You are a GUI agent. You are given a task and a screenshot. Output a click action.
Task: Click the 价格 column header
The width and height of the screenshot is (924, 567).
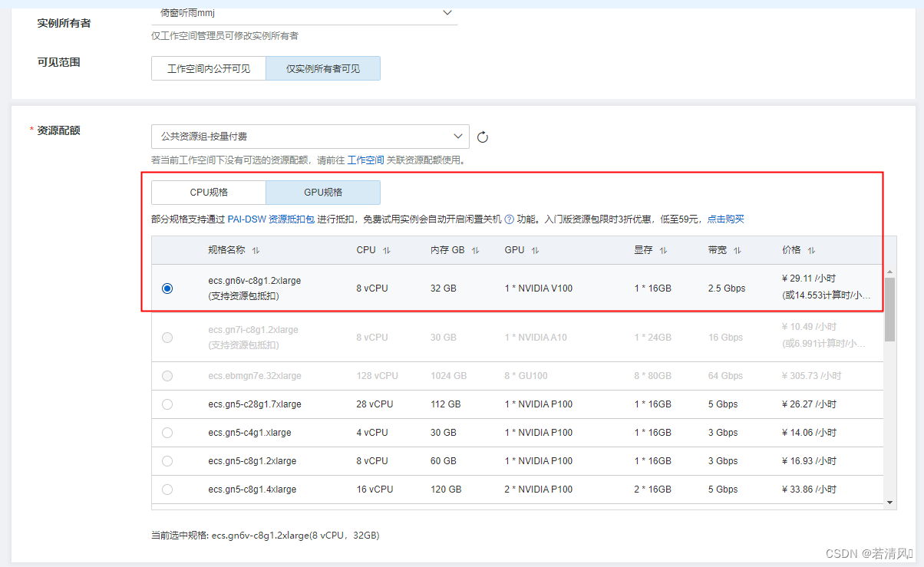coord(791,250)
